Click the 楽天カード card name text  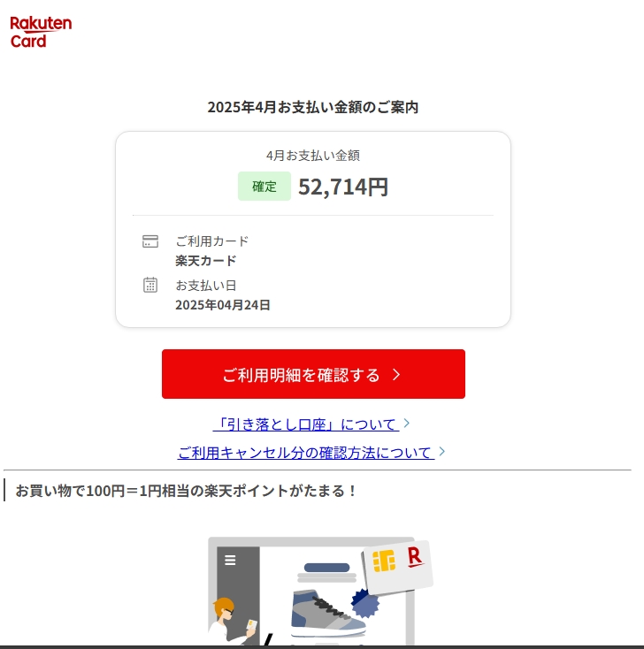[206, 261]
